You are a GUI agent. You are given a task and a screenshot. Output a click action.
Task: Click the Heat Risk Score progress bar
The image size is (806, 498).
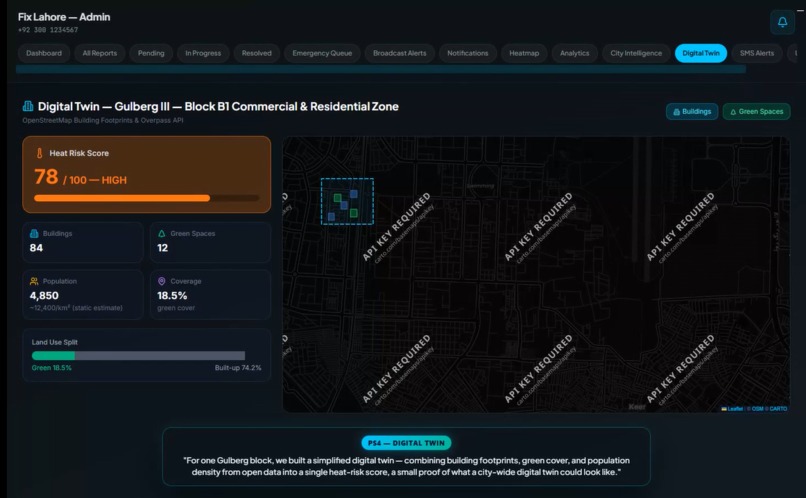click(146, 198)
